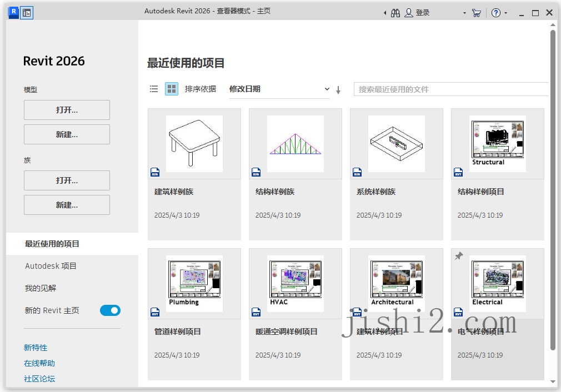Click RVT file icon on 结构样例项目 card
Image resolution: width=561 pixels, height=392 pixels.
(458, 172)
